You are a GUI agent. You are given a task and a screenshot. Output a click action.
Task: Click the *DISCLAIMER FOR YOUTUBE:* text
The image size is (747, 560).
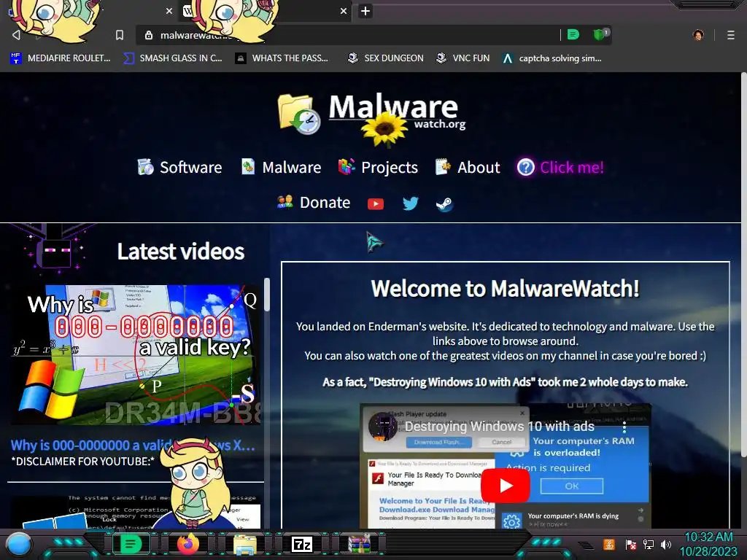tap(83, 461)
